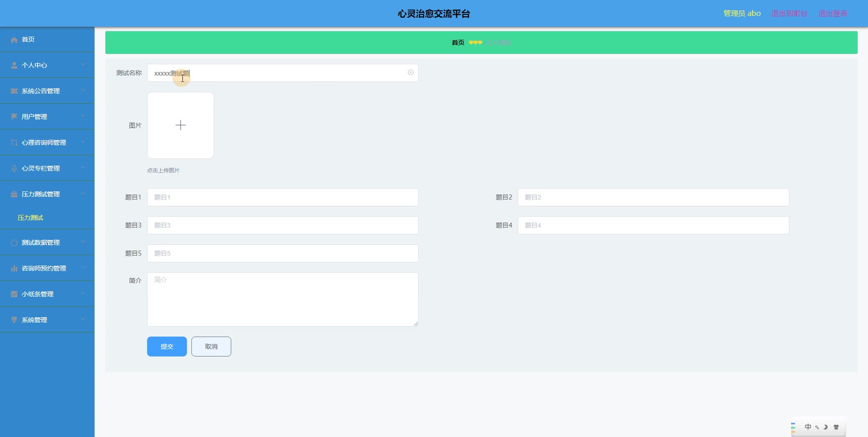Click the home icon beside 首页 in the sidebar
The width and height of the screenshot is (868, 437).
click(14, 40)
